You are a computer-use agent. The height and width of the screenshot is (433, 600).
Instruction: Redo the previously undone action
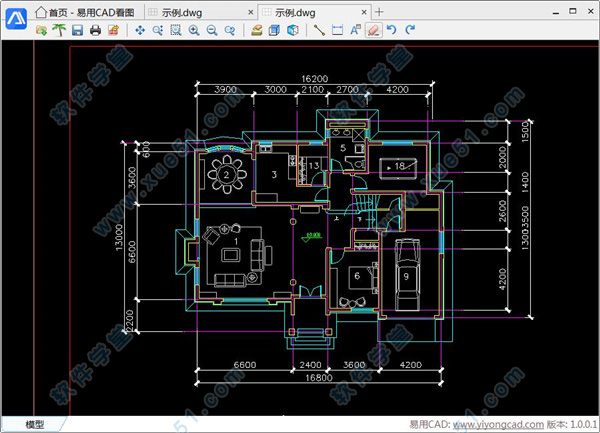pos(409,31)
